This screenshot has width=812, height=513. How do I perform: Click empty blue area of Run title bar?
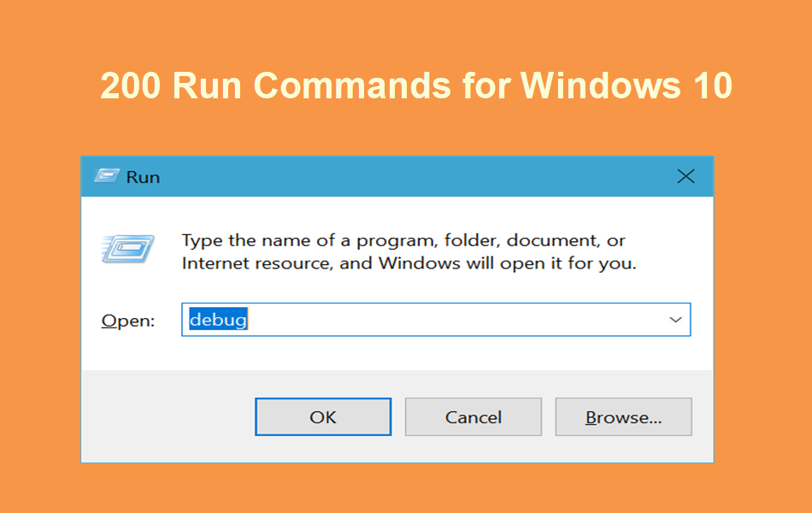(410, 177)
